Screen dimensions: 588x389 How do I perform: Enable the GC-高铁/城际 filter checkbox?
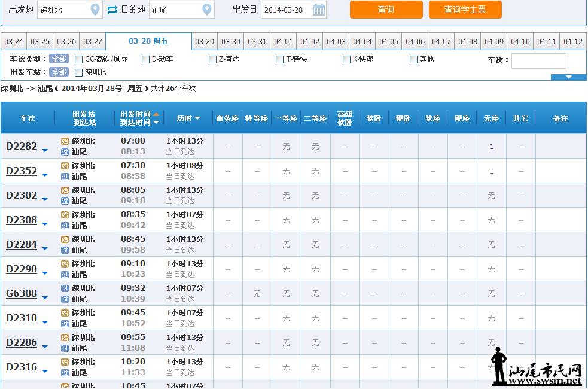78,59
